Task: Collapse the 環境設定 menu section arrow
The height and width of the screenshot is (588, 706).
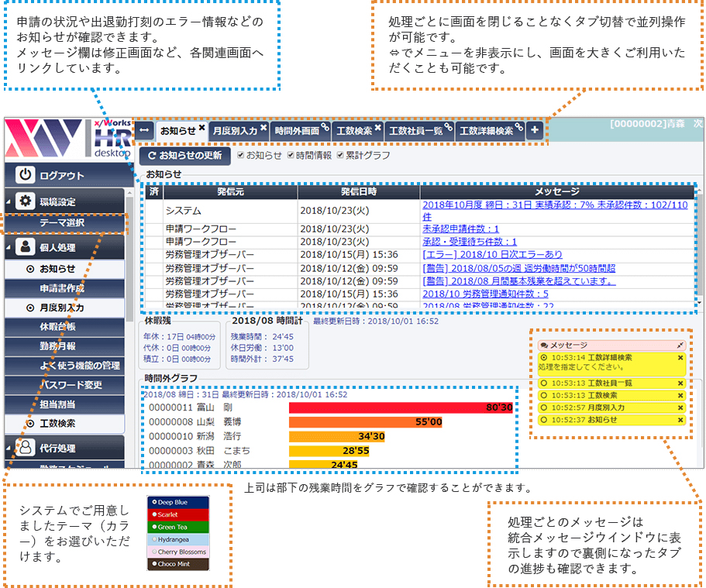Action: [9, 202]
